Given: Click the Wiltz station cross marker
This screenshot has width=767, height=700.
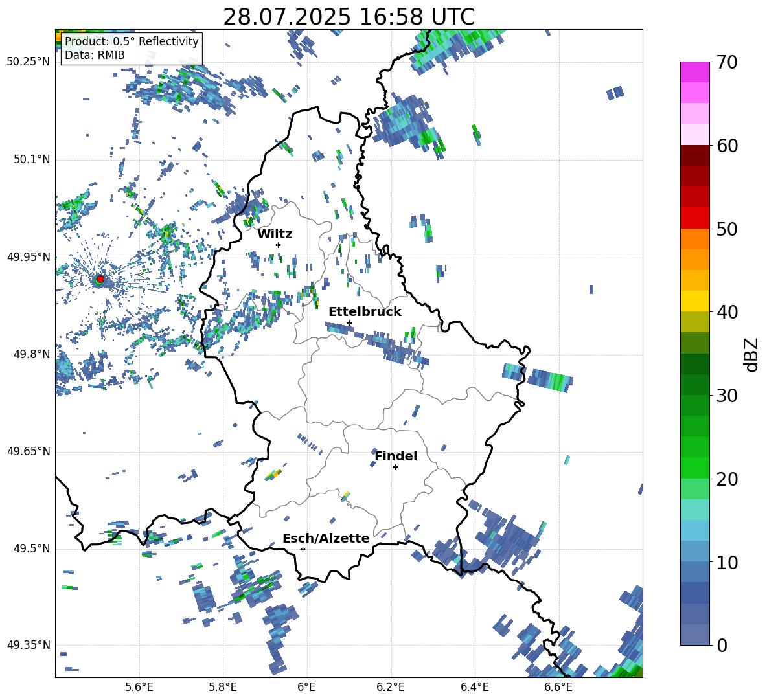Looking at the screenshot, I should pyautogui.click(x=279, y=245).
